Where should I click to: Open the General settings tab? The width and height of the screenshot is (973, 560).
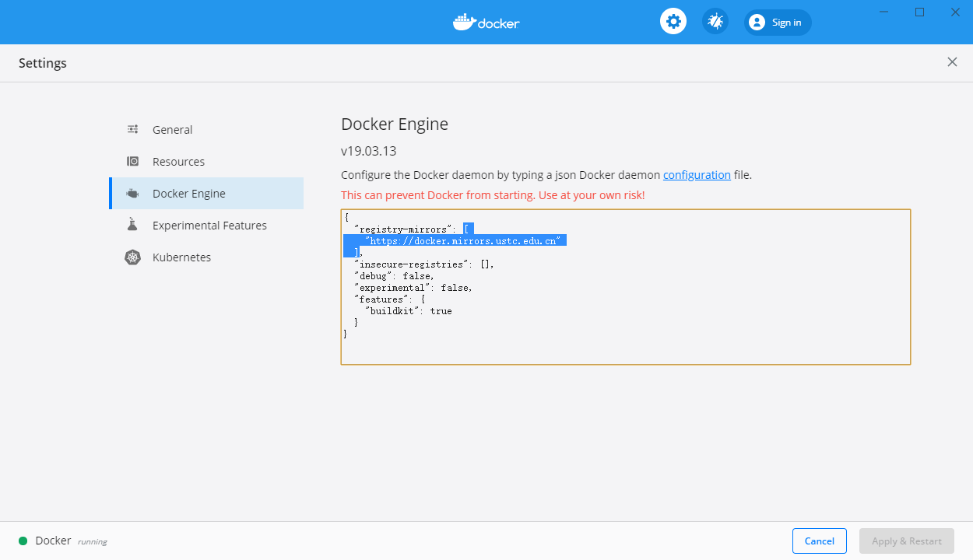(x=173, y=130)
